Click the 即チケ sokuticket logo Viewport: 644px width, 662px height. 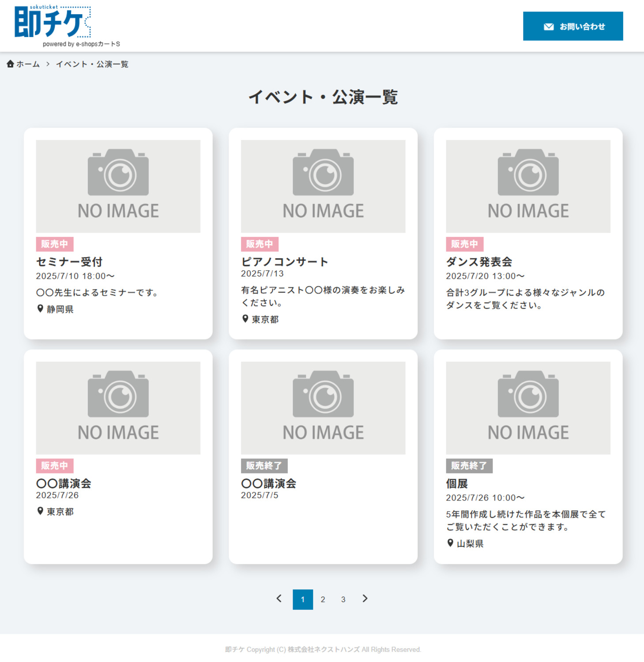tap(53, 23)
